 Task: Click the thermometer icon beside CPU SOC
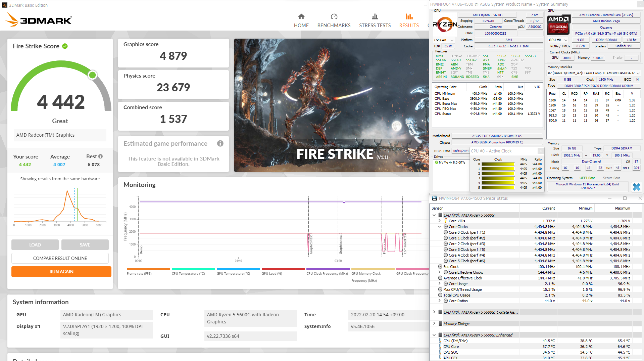pyautogui.click(x=440, y=352)
